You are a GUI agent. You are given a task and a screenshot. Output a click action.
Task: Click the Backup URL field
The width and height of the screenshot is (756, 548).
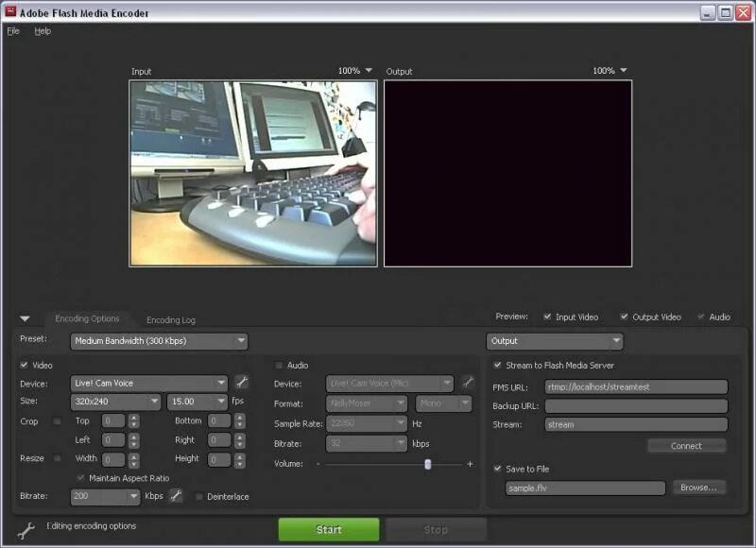[x=636, y=406]
